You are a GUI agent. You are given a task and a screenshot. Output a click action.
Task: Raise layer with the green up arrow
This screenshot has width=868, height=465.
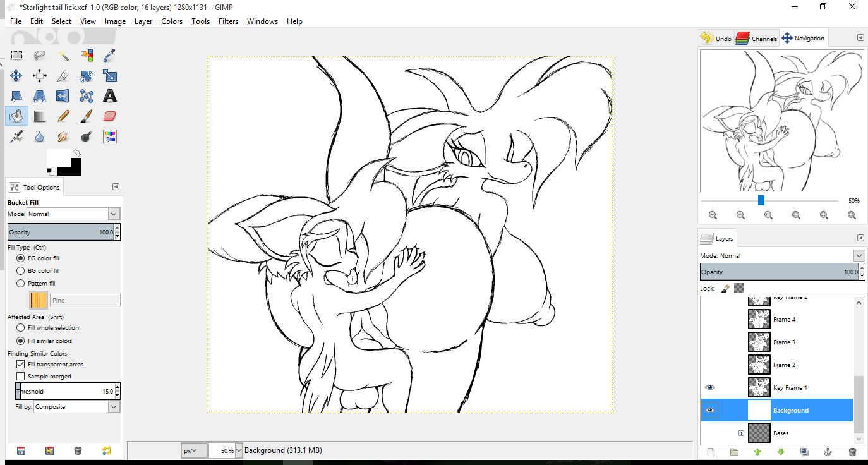[757, 452]
